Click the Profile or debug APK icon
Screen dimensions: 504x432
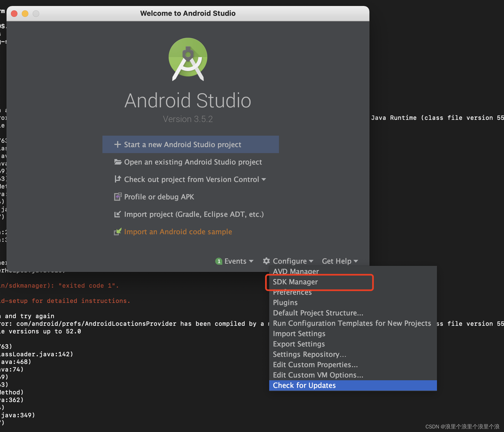pos(118,197)
